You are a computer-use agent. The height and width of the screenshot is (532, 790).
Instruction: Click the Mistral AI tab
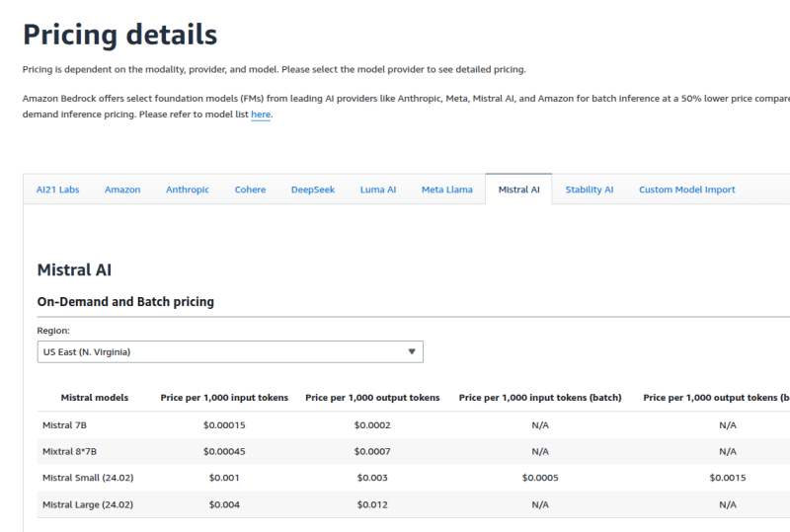(518, 190)
